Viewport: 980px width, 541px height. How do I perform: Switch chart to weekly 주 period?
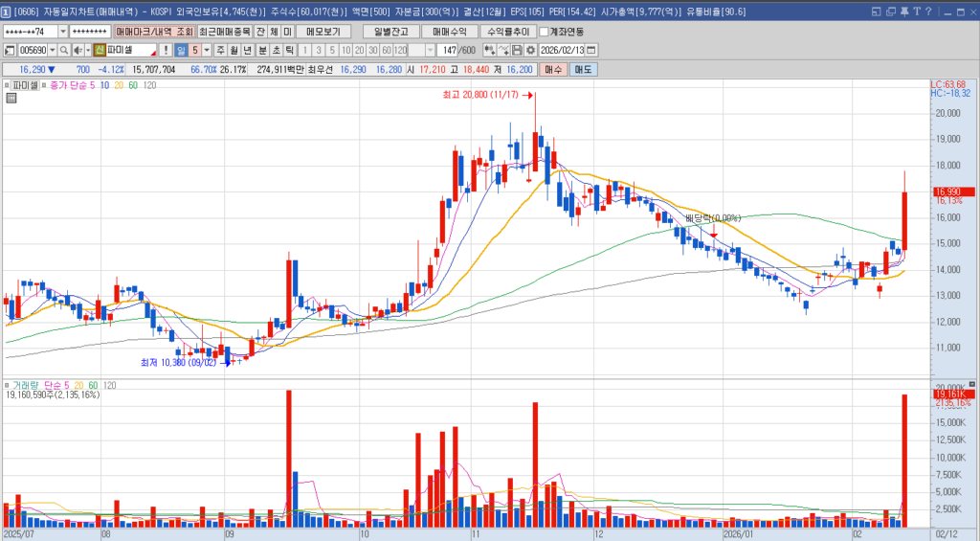point(220,50)
